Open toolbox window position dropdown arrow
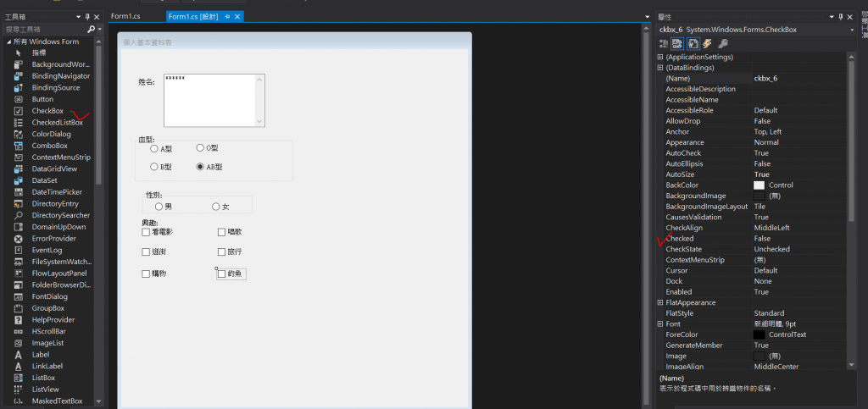 point(78,17)
